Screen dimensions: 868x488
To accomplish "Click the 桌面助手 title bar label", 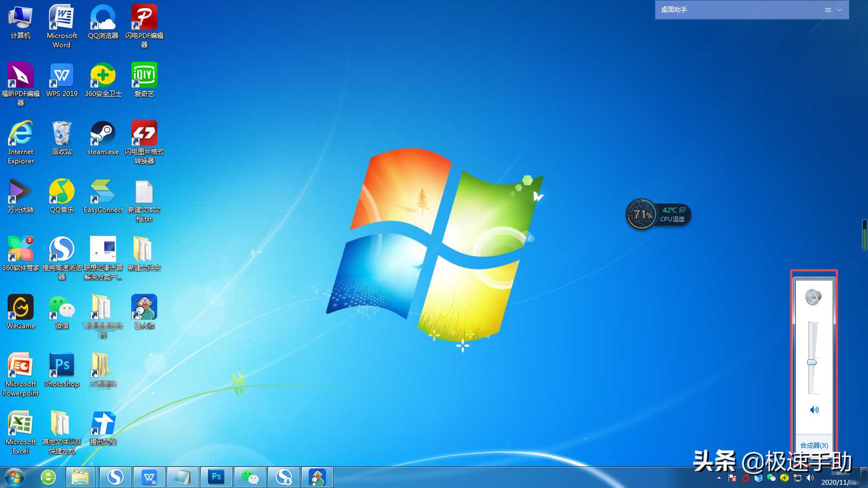I will (674, 10).
